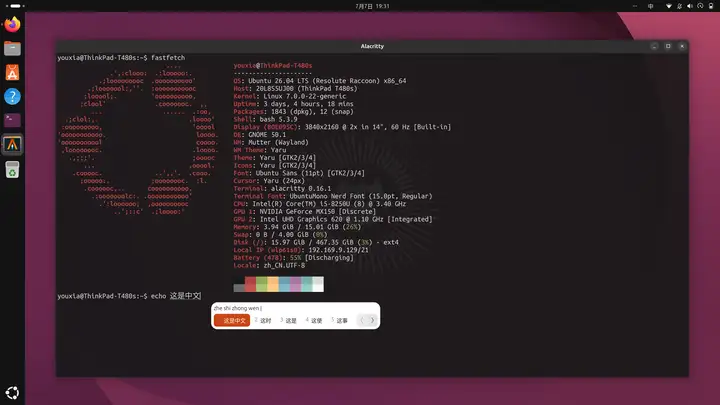This screenshot has width=720, height=405.
Task: Click the 'Kernel: Linux 7.0.0-22-generic' line
Action: click(x=290, y=96)
